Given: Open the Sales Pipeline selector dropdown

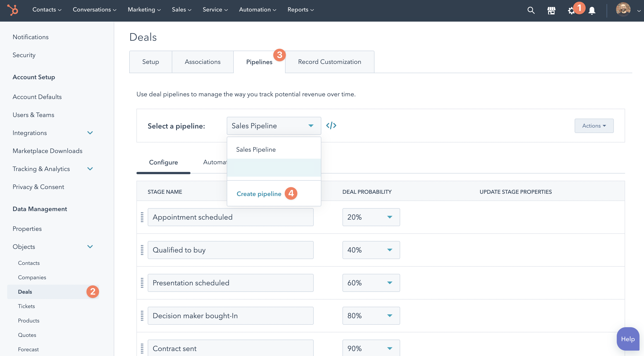Looking at the screenshot, I should click(274, 126).
